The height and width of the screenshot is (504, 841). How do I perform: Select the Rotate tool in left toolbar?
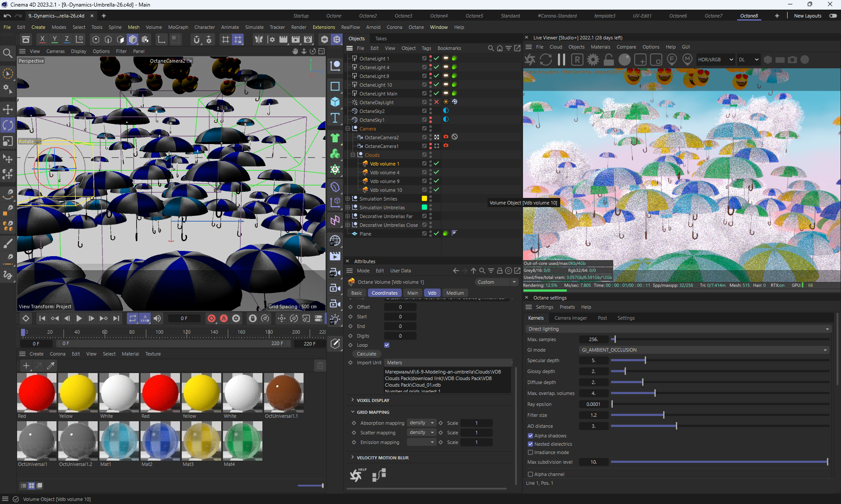coord(8,125)
